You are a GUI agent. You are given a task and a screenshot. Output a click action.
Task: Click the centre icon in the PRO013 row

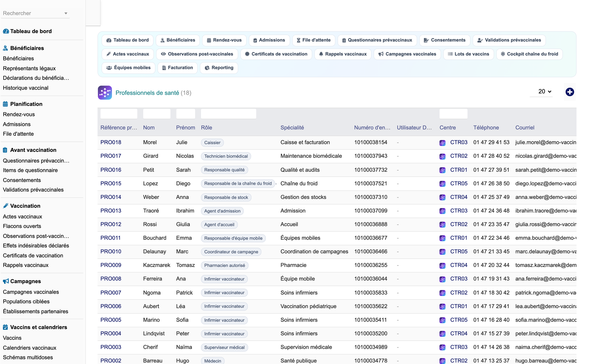click(443, 211)
